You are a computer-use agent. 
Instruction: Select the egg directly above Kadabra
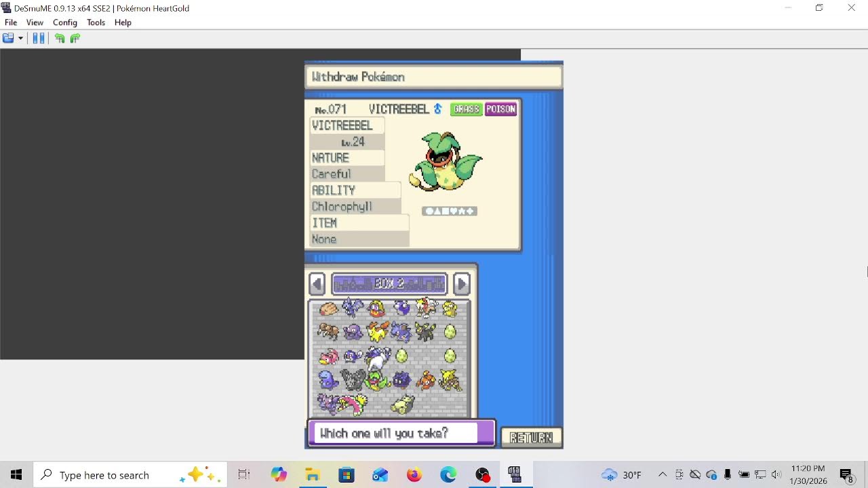450,356
